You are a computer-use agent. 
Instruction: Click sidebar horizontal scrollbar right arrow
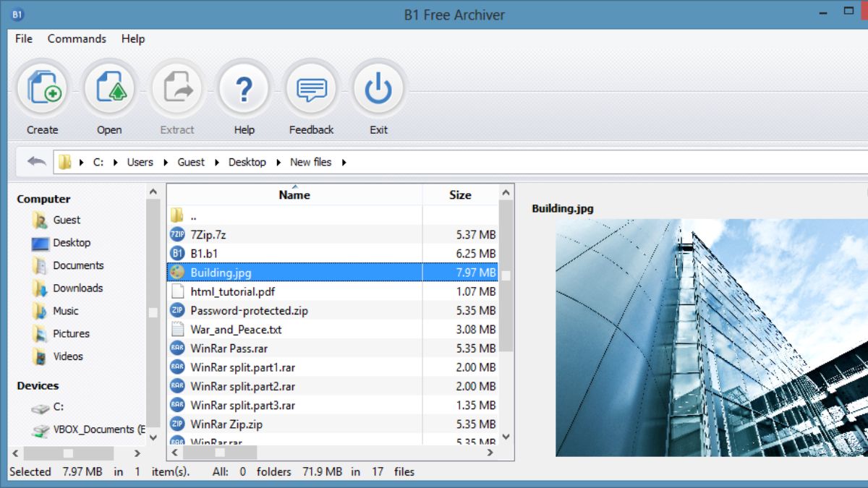[x=137, y=453]
